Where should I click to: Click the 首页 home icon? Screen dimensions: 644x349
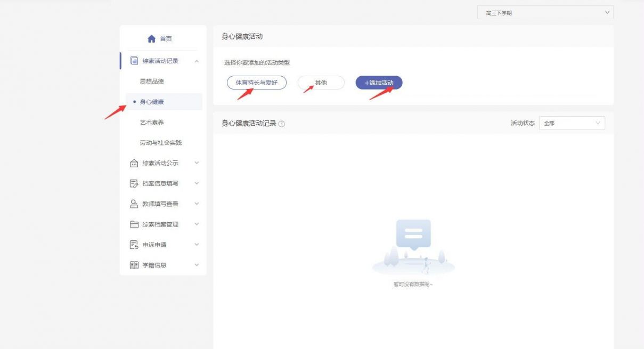[x=151, y=38]
